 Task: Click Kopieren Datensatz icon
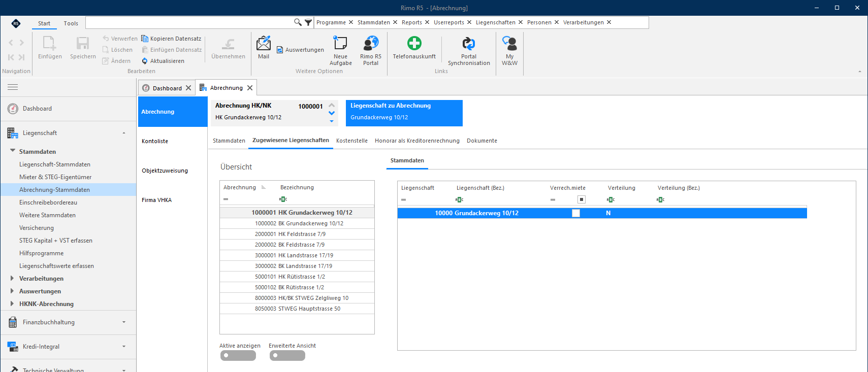tap(145, 39)
